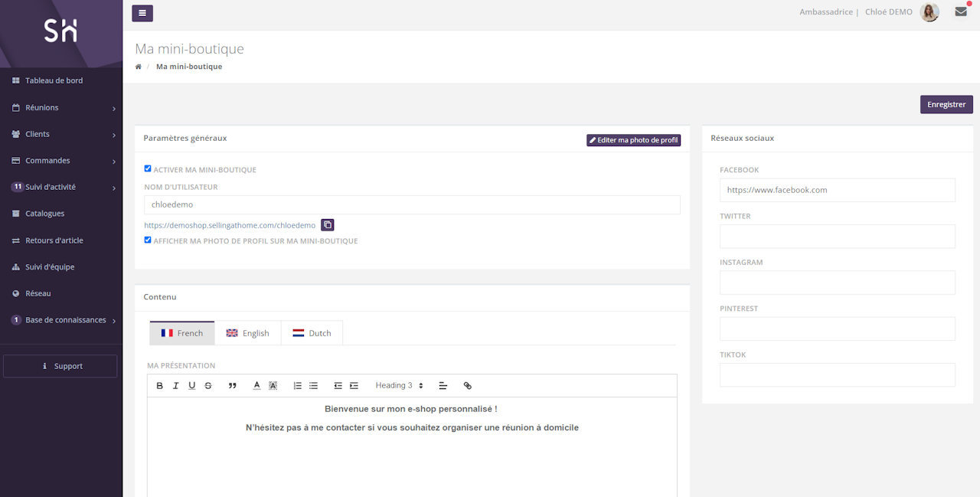Switch to the English content tab
Screen dimensions: 980x497
pyautogui.click(x=247, y=333)
